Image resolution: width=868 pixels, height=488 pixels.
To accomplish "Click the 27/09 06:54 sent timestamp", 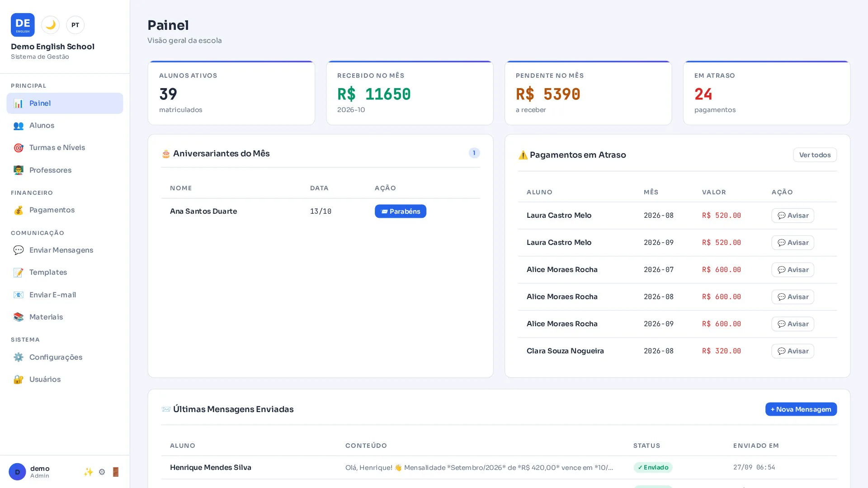I will pyautogui.click(x=754, y=467).
